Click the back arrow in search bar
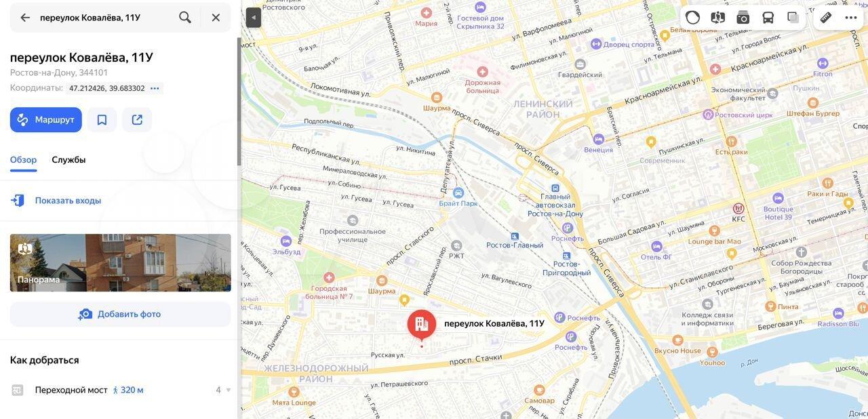868x419 pixels. (25, 18)
